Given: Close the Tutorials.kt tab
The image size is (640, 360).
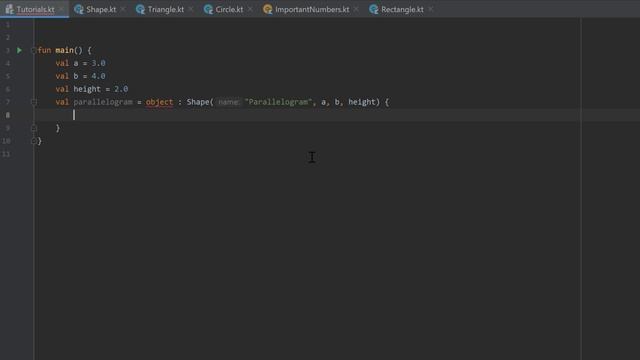Looking at the screenshot, I should click(62, 9).
